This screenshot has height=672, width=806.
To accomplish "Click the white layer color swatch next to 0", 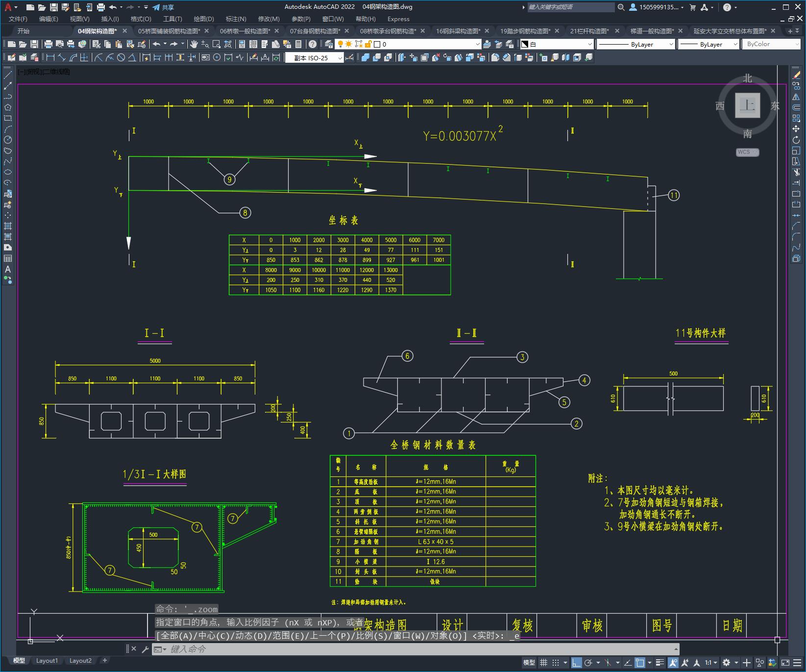I will pyautogui.click(x=377, y=44).
